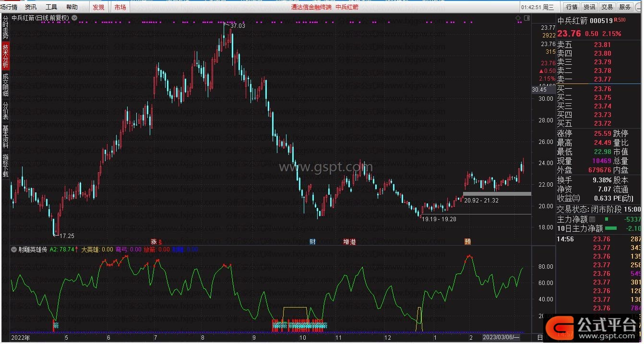Image resolution: width=644 pixels, height=344 pixels.
Task: Click the 交易状态 row showing 闭市阶段
Action: (x=599, y=209)
